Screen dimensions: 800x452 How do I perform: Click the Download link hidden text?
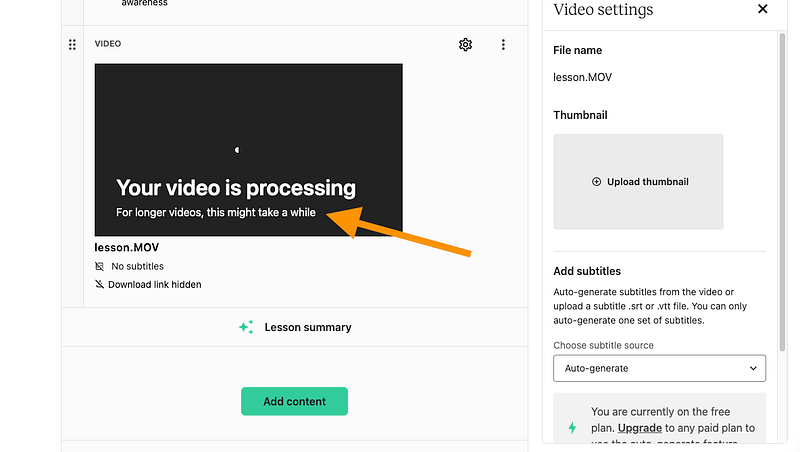tap(154, 285)
